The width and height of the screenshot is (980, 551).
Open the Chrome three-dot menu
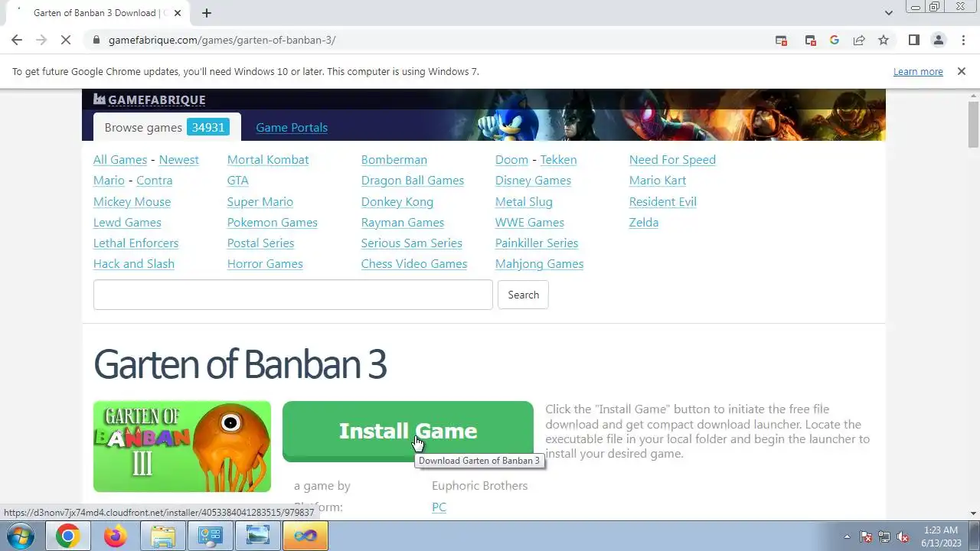coord(963,40)
